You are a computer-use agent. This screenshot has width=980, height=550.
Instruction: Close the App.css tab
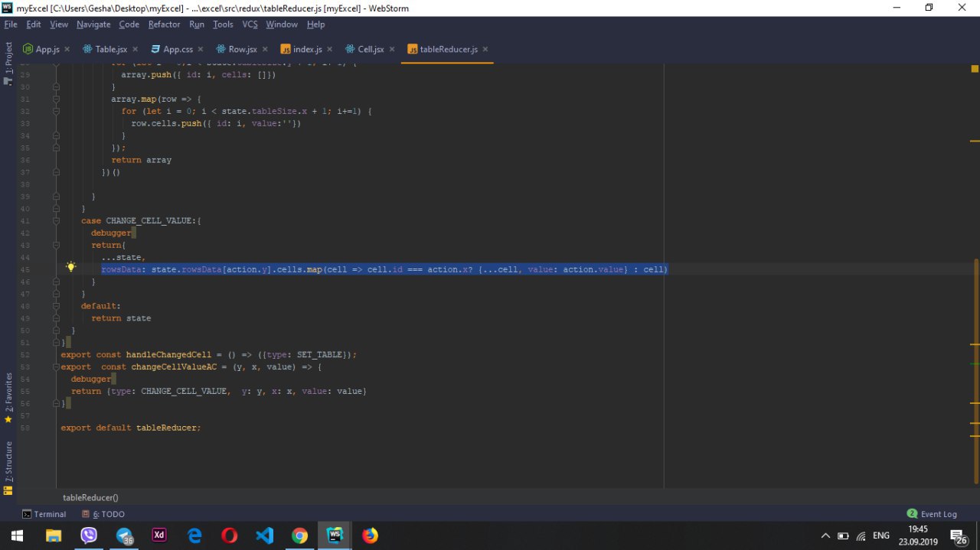click(200, 49)
